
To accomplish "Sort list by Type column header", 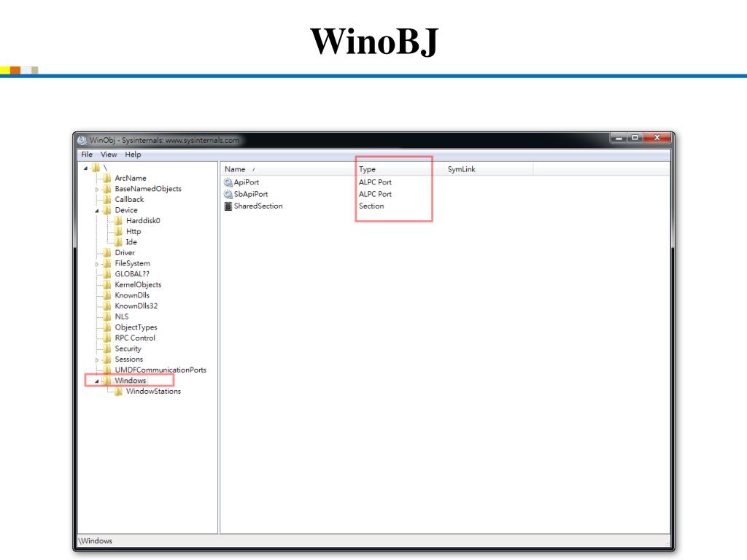I will click(399, 169).
